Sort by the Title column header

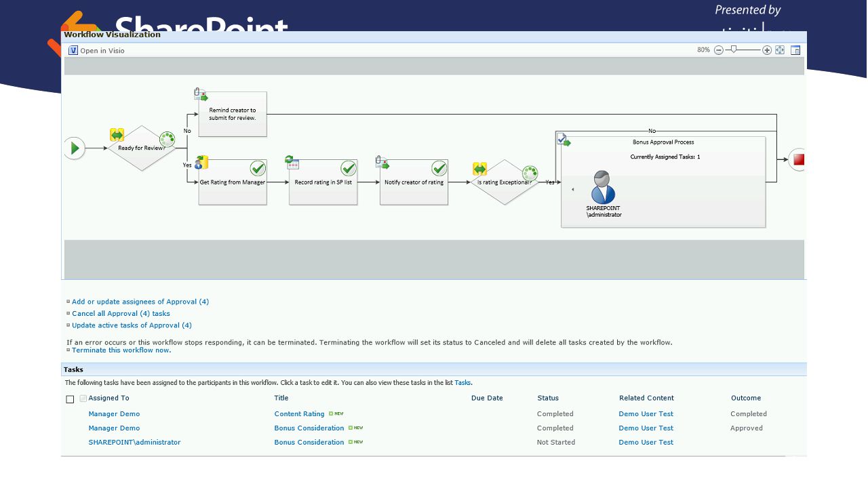(281, 399)
